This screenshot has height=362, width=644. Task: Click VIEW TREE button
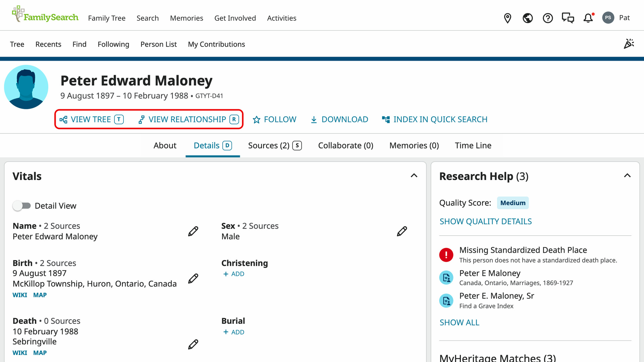pyautogui.click(x=92, y=119)
